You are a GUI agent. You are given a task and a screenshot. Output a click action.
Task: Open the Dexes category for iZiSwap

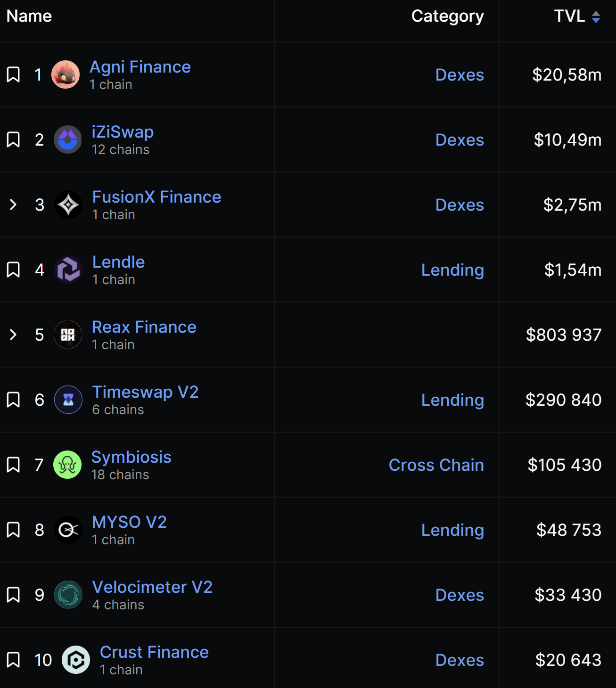[460, 140]
